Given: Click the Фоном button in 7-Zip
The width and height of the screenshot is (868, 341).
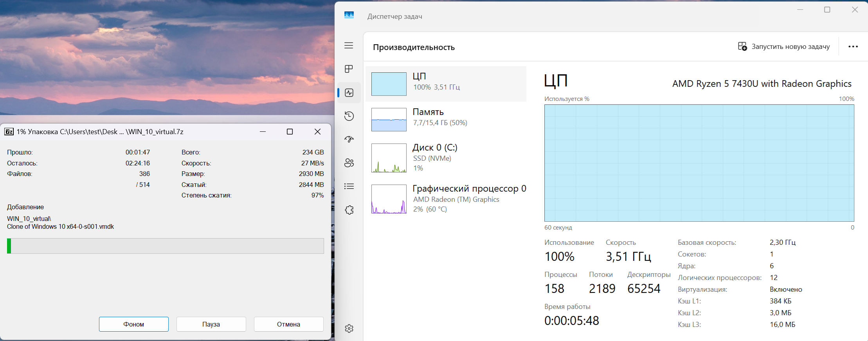Looking at the screenshot, I should [x=134, y=324].
